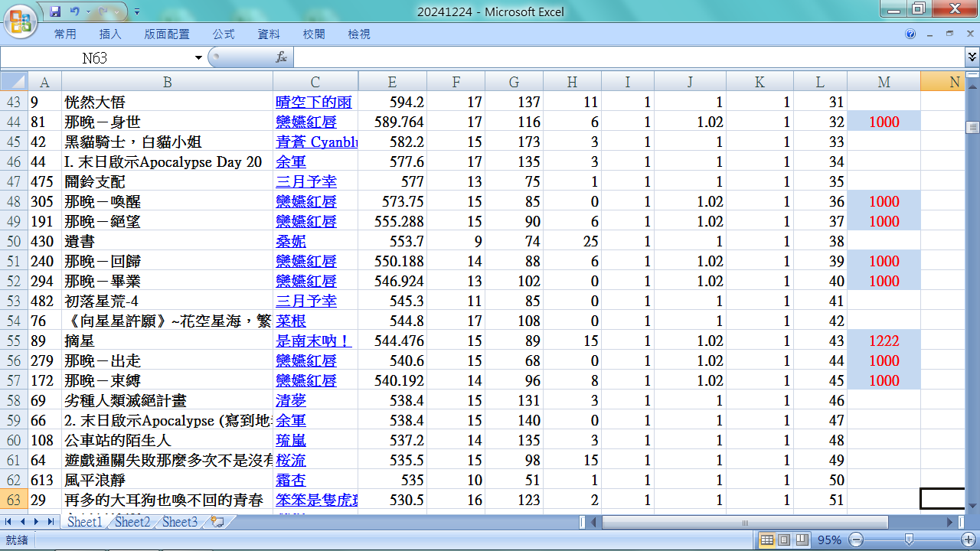Viewport: 980px width, 551px height.
Task: Select cell with text 遺書
Action: coord(167,241)
